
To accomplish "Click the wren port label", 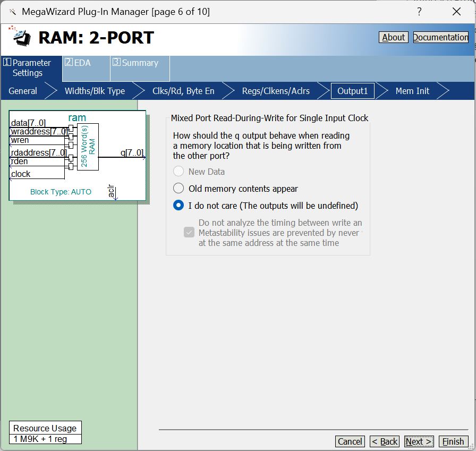I will click(x=20, y=140).
